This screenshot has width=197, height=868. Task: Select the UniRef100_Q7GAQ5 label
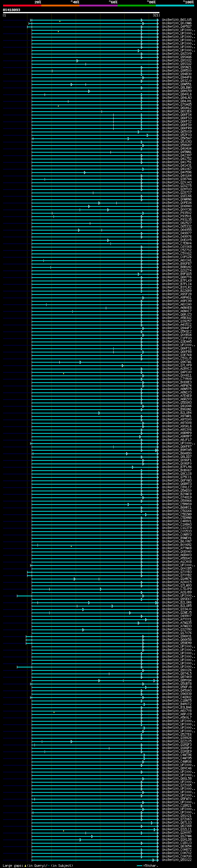click(x=177, y=104)
